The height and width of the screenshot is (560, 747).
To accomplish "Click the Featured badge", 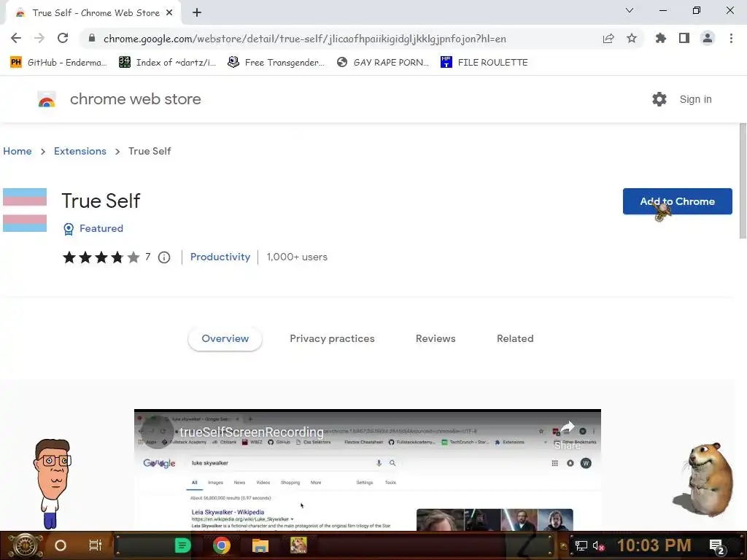I will 93,228.
